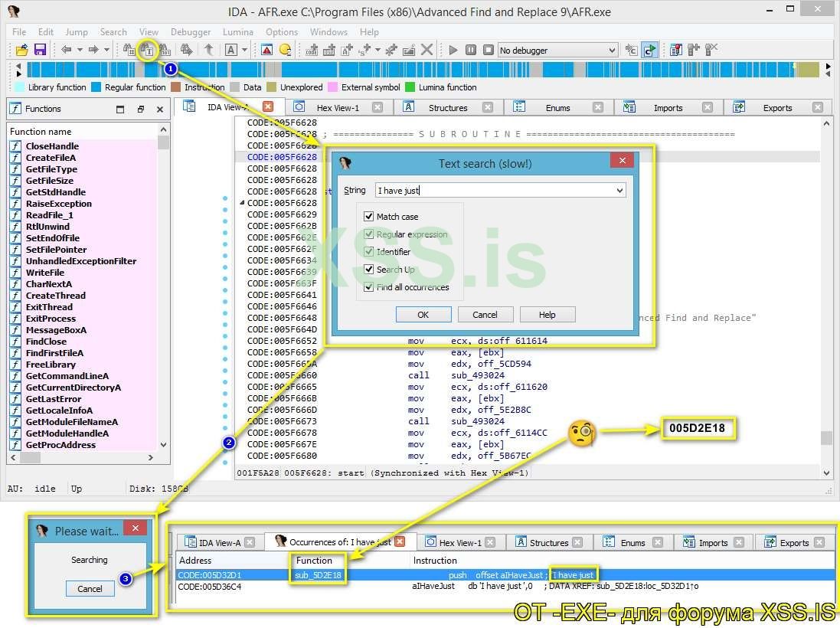Open the String search history dropdown
The width and height of the screenshot is (840, 628).
(x=619, y=190)
